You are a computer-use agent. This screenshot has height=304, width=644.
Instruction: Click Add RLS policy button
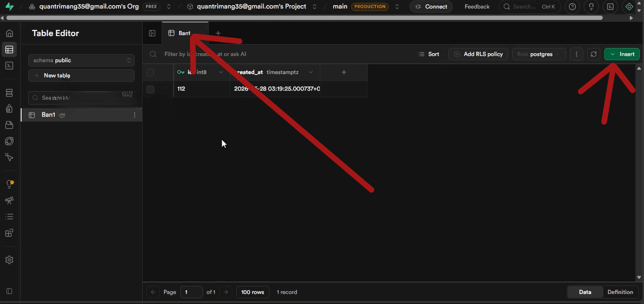click(x=478, y=54)
